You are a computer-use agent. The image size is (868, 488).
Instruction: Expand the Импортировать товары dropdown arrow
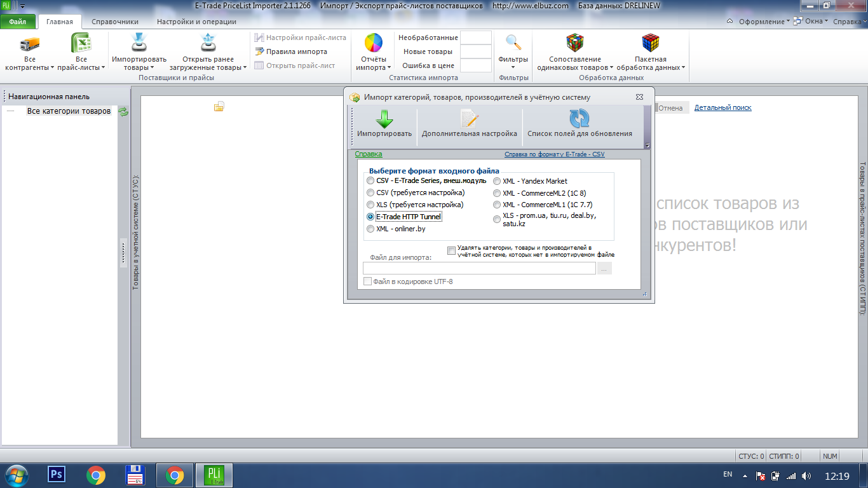point(153,67)
